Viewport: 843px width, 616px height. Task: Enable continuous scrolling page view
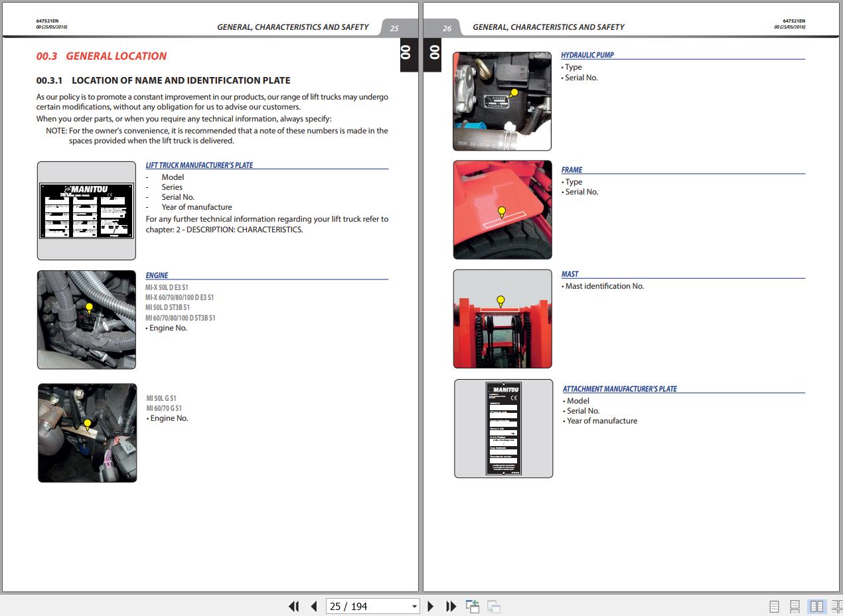click(x=795, y=606)
